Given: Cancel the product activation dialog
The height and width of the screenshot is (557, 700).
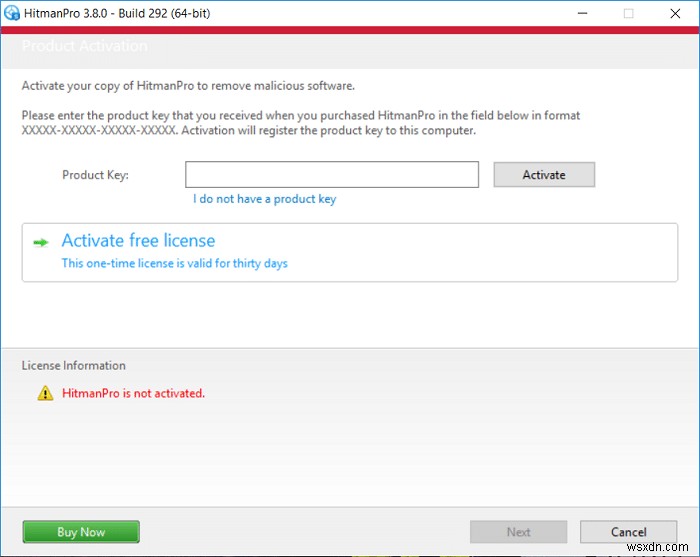Looking at the screenshot, I should [x=629, y=532].
